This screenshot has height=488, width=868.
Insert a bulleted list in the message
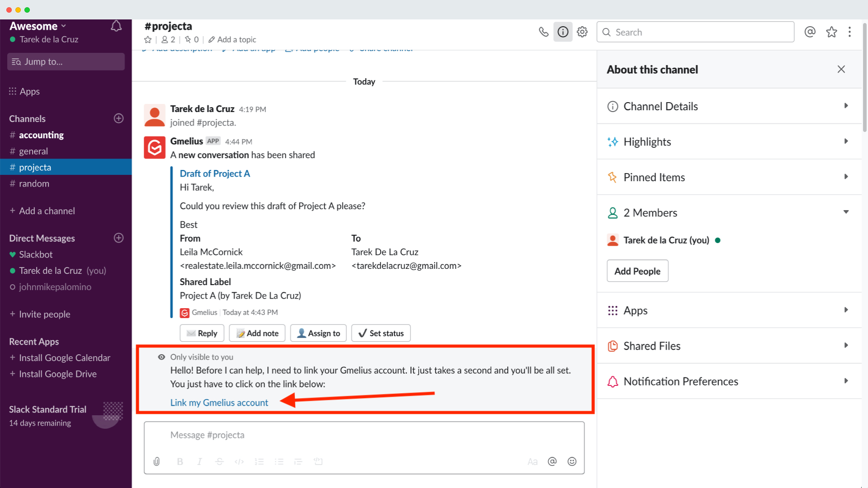tap(279, 461)
